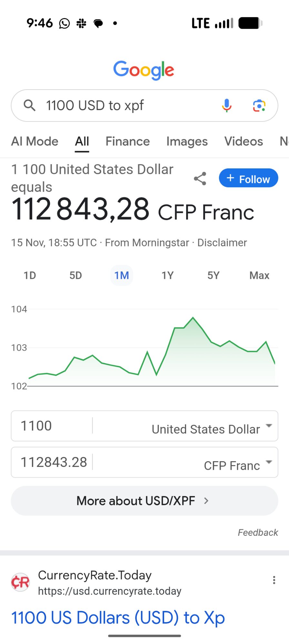
Task: Click the peak point on the chart
Action: click(x=193, y=318)
